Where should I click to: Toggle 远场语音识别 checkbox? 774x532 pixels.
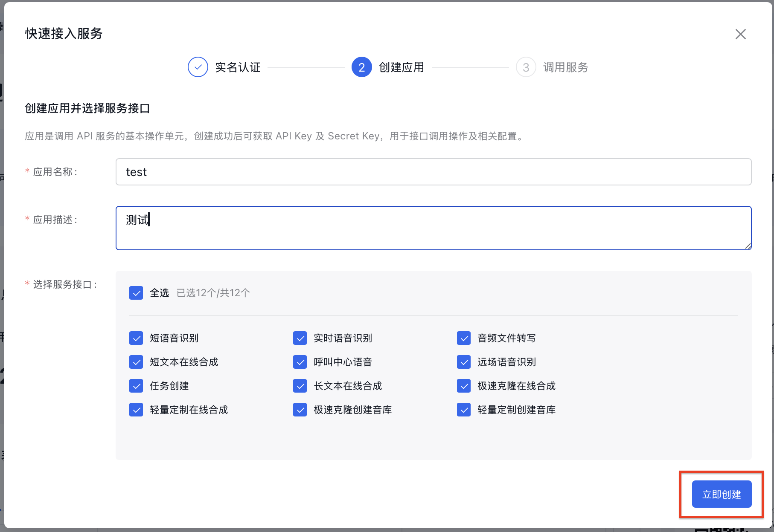point(464,362)
